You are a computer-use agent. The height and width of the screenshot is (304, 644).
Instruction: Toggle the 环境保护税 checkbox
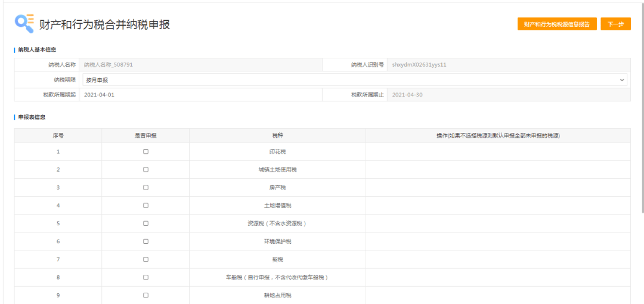click(145, 241)
